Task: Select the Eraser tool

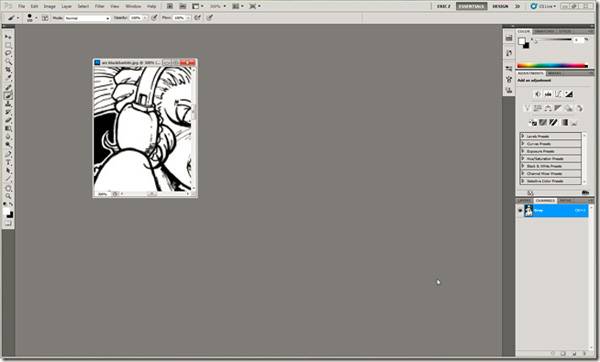Action: (8, 121)
